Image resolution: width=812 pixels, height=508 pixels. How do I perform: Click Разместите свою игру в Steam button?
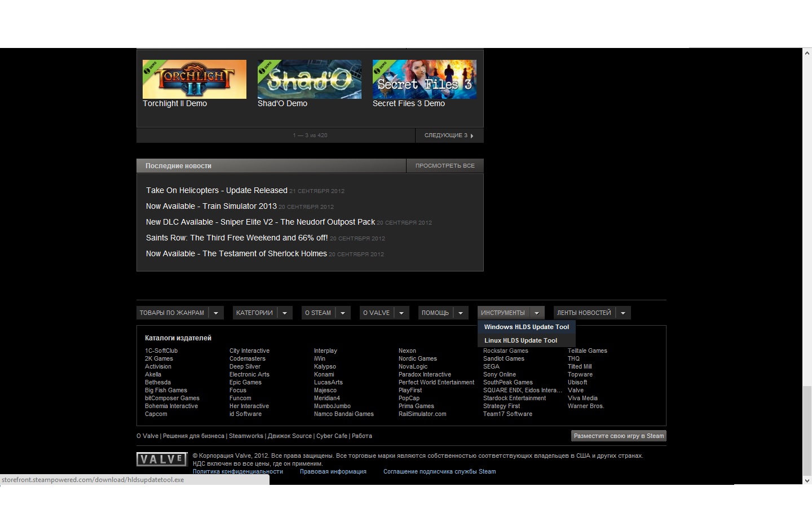pyautogui.click(x=619, y=436)
